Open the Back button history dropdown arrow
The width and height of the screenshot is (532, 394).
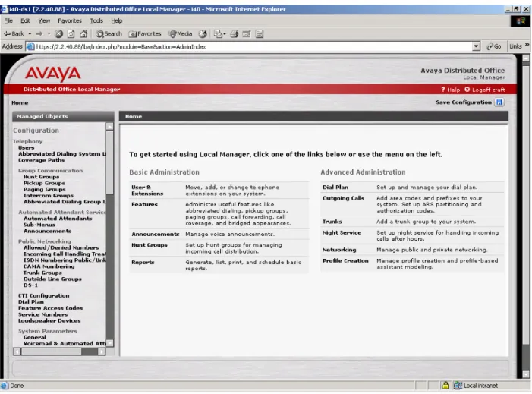pyautogui.click(x=30, y=34)
